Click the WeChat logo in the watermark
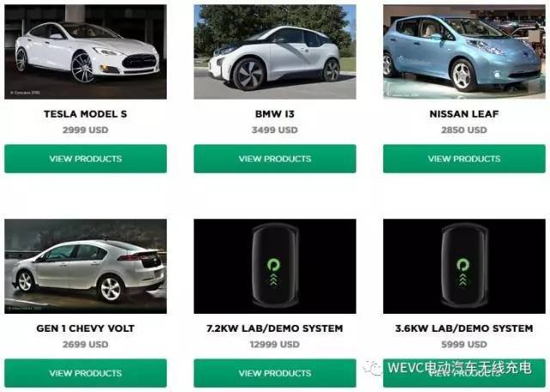This screenshot has width=550, height=392. coord(373,367)
